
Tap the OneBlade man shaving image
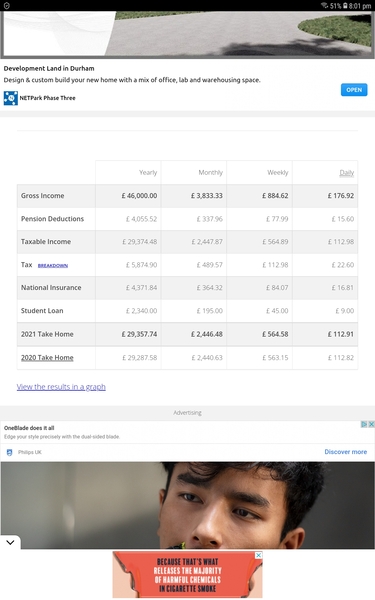point(188,505)
